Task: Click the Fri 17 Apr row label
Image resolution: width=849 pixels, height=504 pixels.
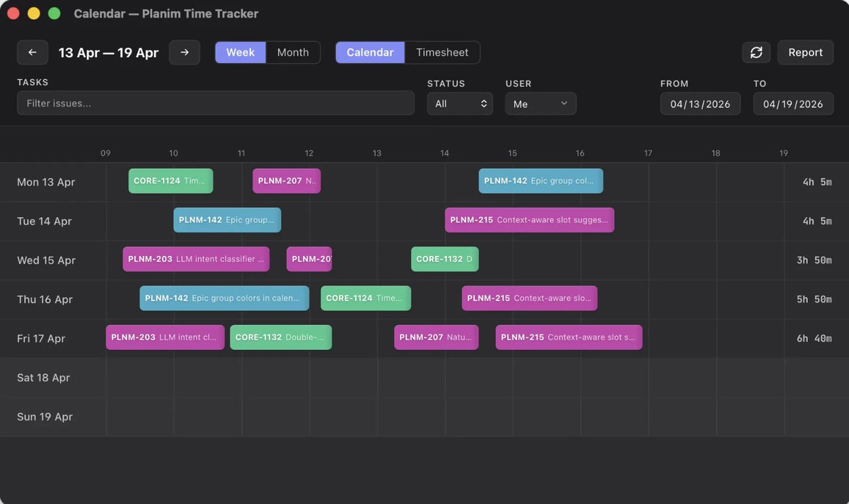Action: tap(41, 339)
